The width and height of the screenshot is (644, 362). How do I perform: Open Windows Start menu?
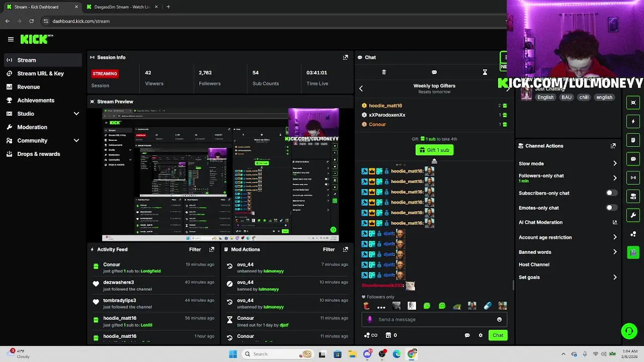tap(233, 354)
